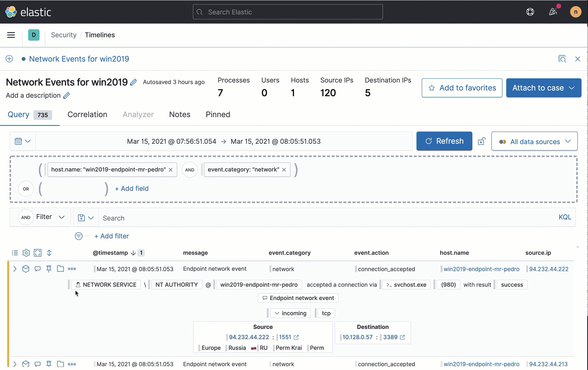Add a note using the speech bubble icon

point(37,268)
